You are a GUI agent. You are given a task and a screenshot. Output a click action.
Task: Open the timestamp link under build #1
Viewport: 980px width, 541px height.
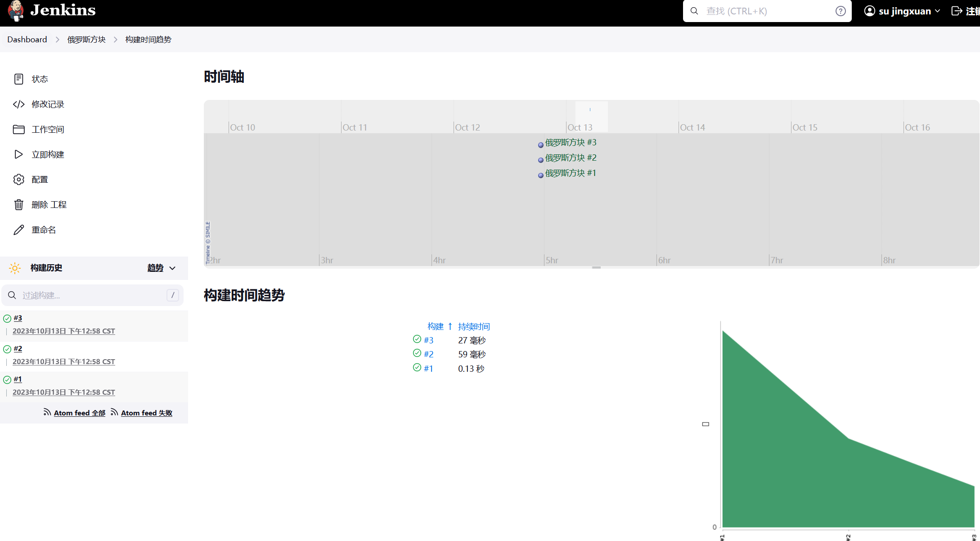[64, 392]
